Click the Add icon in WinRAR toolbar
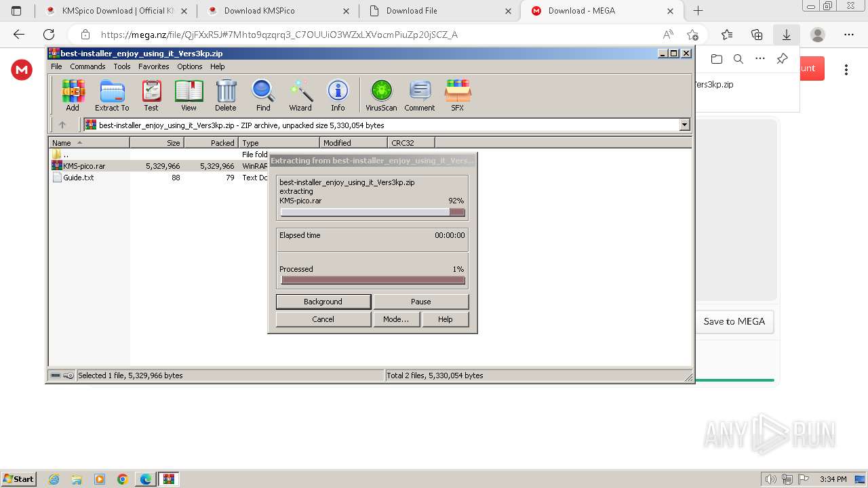The width and height of the screenshot is (868, 488). (73, 95)
